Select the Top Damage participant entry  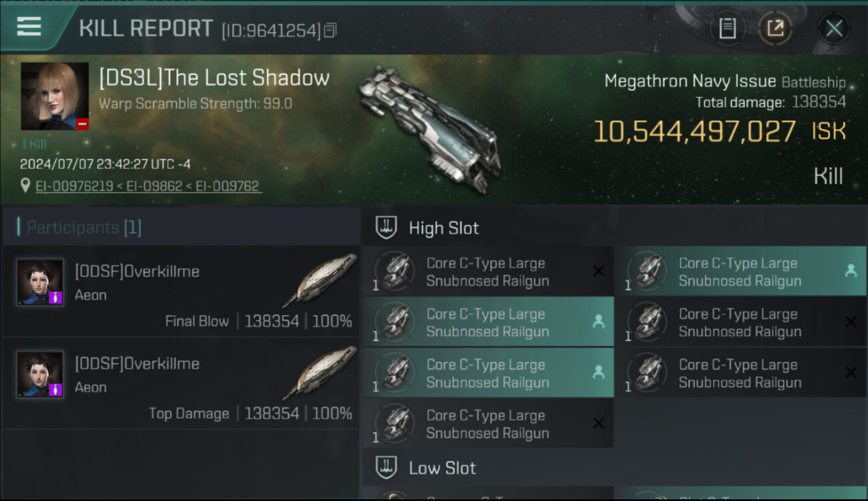pyautogui.click(x=181, y=383)
